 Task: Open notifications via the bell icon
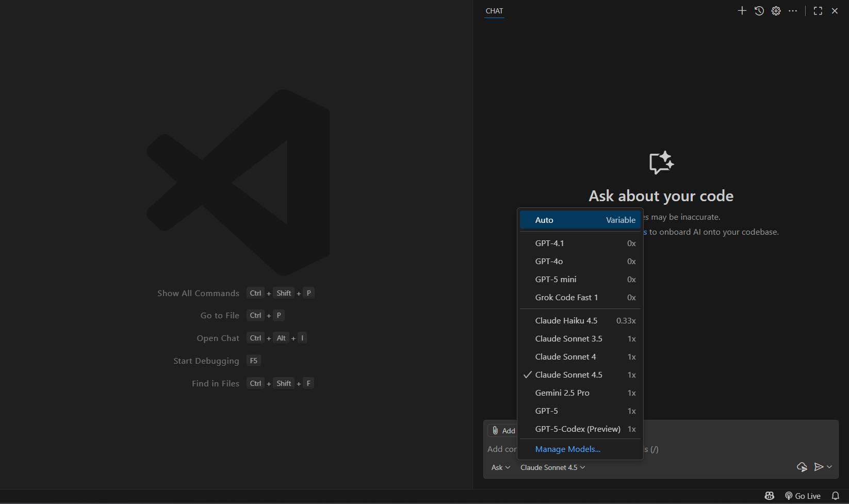837,496
